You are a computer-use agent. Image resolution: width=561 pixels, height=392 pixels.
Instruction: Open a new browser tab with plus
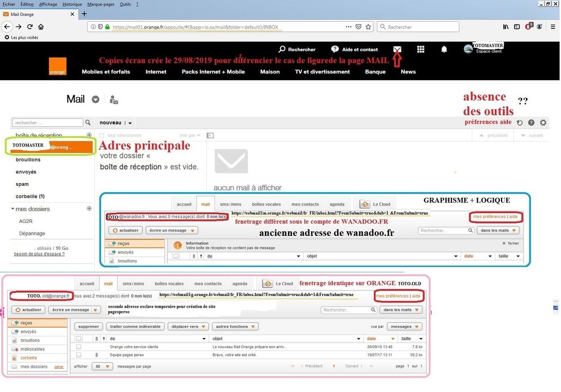tap(84, 14)
